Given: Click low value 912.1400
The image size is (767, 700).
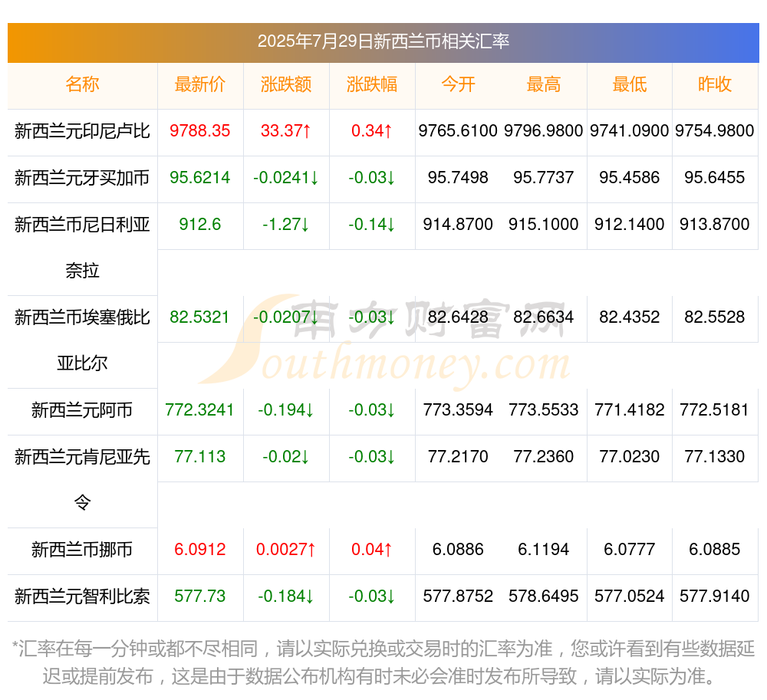Looking at the screenshot, I should tap(630, 225).
